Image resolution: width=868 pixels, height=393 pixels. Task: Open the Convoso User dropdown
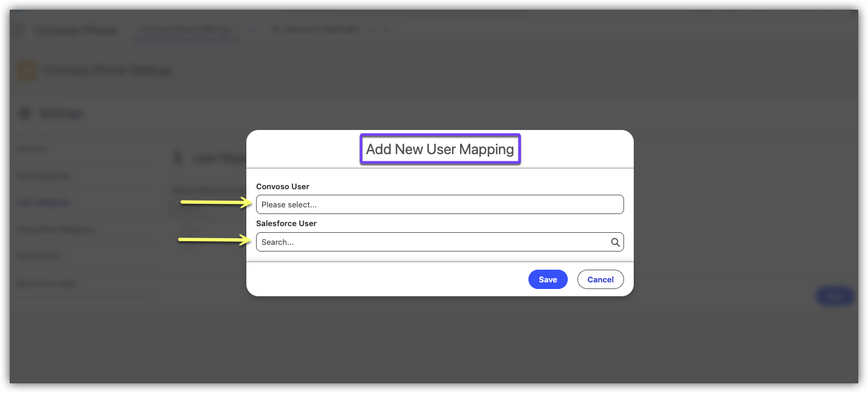coord(439,204)
